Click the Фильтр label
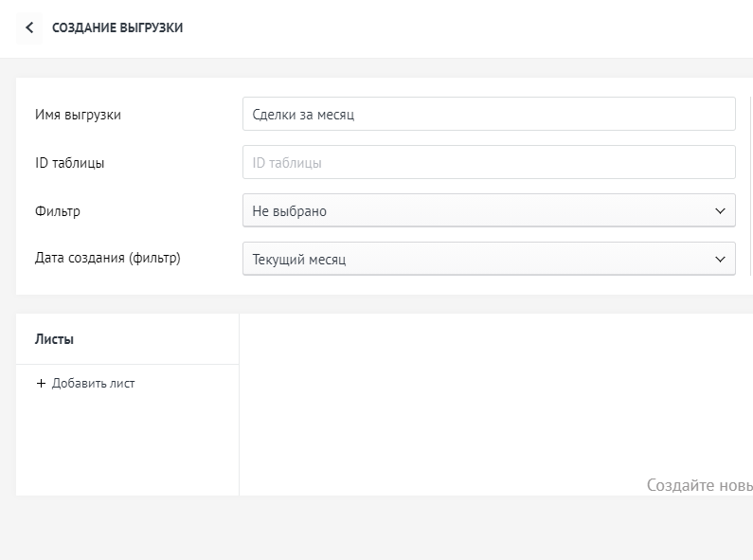Screen dimensions: 753x560 [x=58, y=211]
